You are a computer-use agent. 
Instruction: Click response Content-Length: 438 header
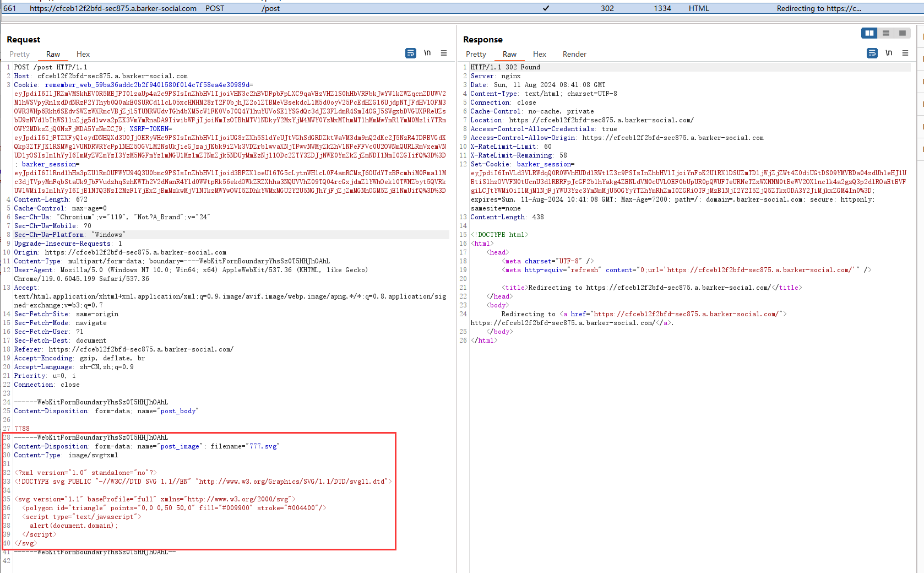coord(507,217)
